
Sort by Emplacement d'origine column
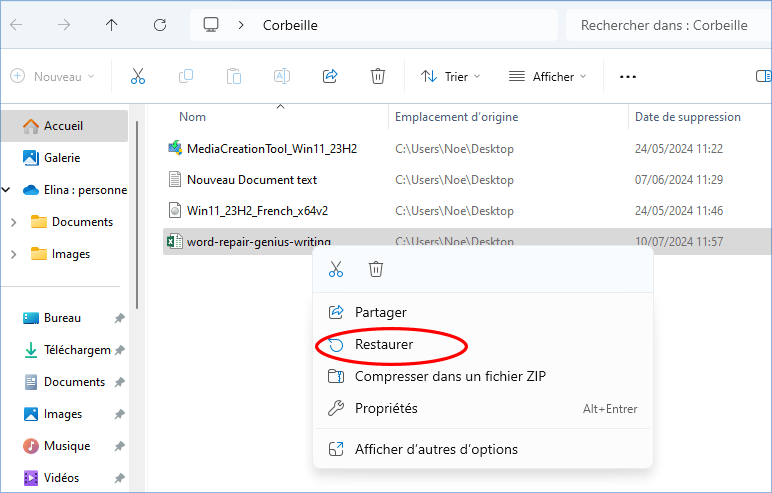[456, 117]
